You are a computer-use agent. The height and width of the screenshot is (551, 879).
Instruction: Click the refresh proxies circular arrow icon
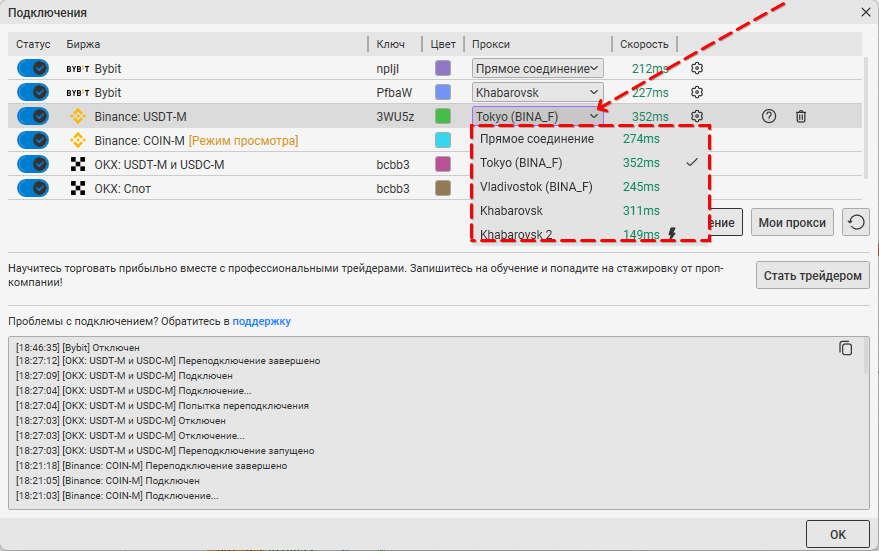[x=855, y=222]
